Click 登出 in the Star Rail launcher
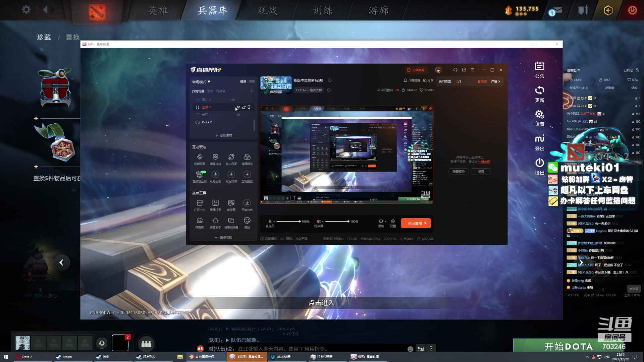 tap(540, 142)
